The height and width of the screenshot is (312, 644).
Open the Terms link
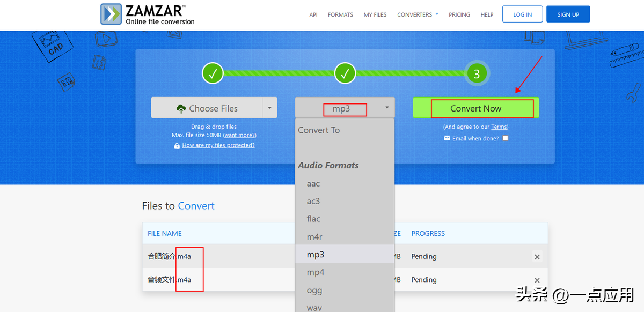tap(499, 127)
